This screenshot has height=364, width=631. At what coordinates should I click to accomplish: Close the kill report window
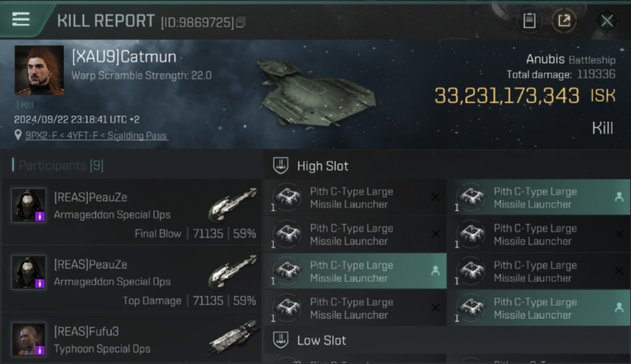tap(607, 21)
